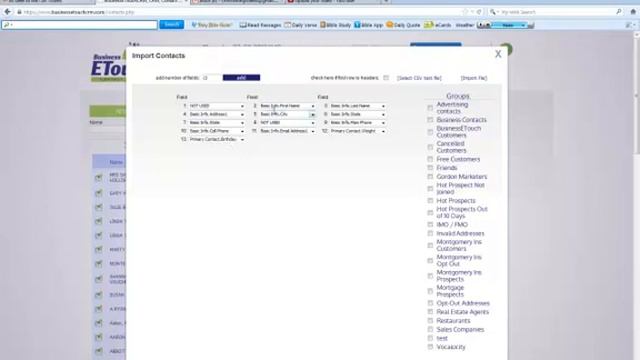The height and width of the screenshot is (360, 640).
Task: Check the Invalid Addresses group
Action: point(430,233)
